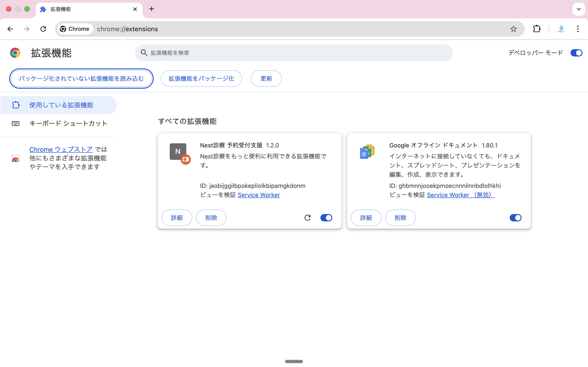This screenshot has width=588, height=367.
Task: Bookmark this page with star icon
Action: [x=513, y=29]
